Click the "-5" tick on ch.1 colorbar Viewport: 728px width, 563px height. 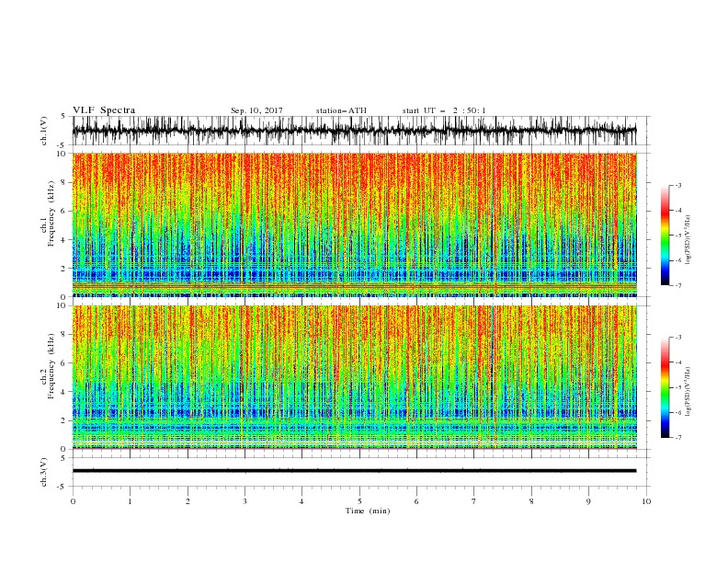(678, 236)
